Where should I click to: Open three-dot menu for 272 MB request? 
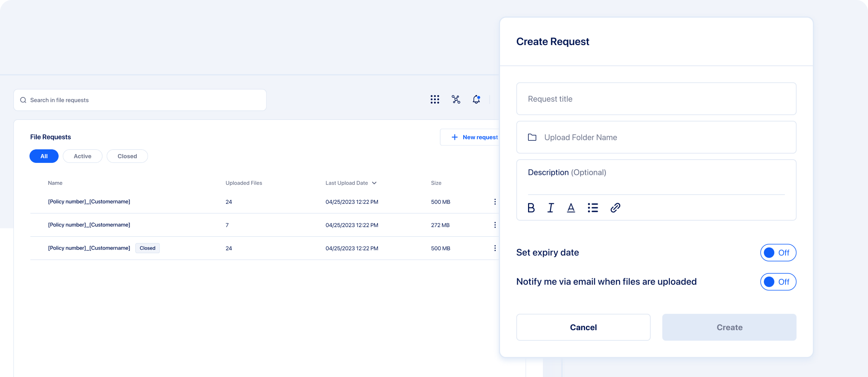[495, 225]
